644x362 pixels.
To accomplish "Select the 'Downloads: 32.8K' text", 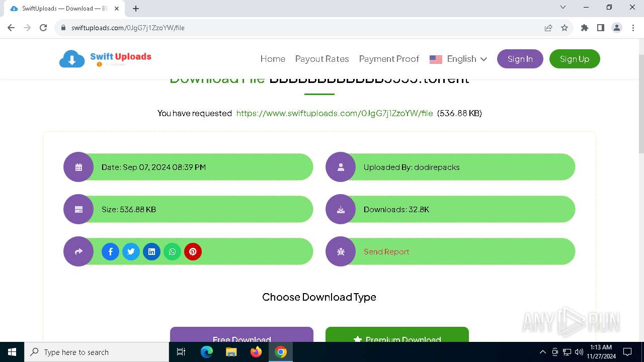I will tap(396, 209).
